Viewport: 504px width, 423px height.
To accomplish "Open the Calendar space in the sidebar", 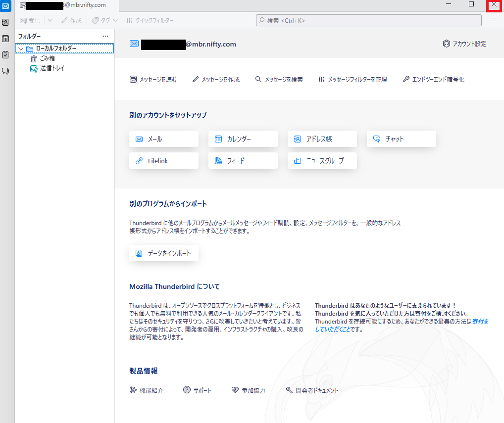I will point(5,39).
